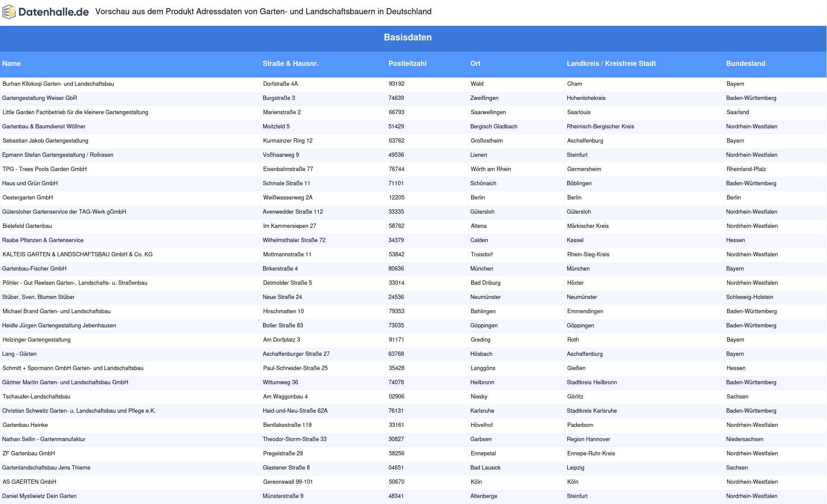Click Sebastian Jakob Gartengestaltung

[45, 141]
